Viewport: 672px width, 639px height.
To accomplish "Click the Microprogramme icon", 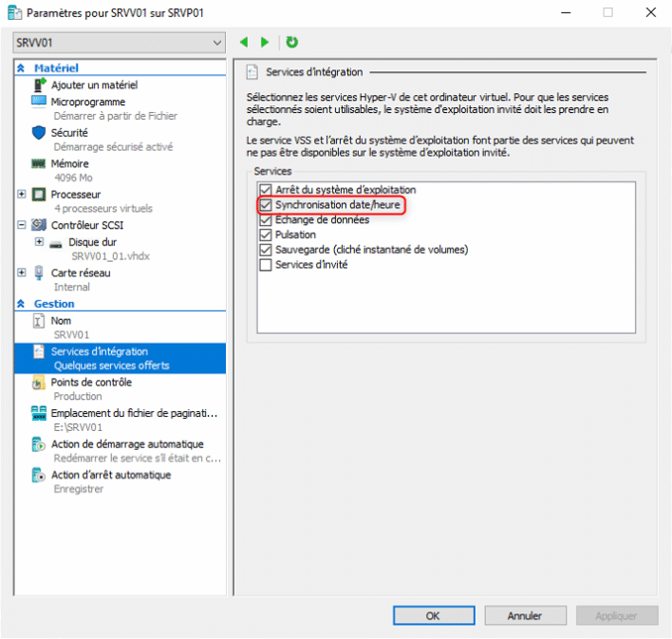I will pos(39,102).
